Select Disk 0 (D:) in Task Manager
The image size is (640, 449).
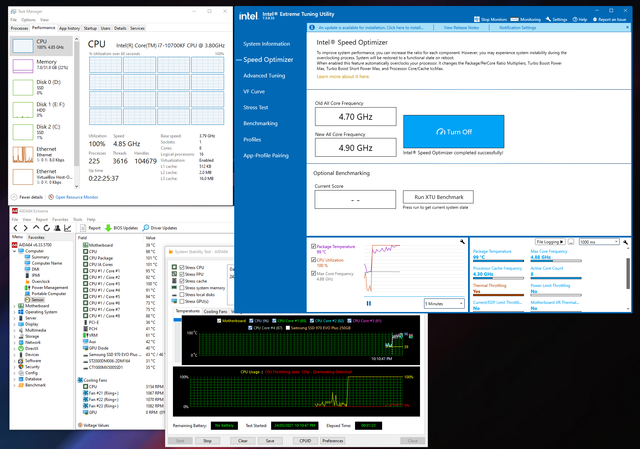pyautogui.click(x=40, y=87)
